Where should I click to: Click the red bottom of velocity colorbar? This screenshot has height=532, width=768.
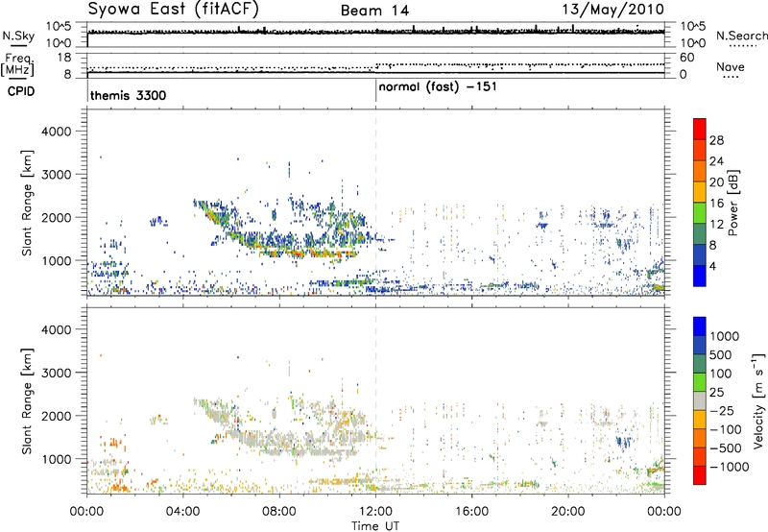(700, 475)
